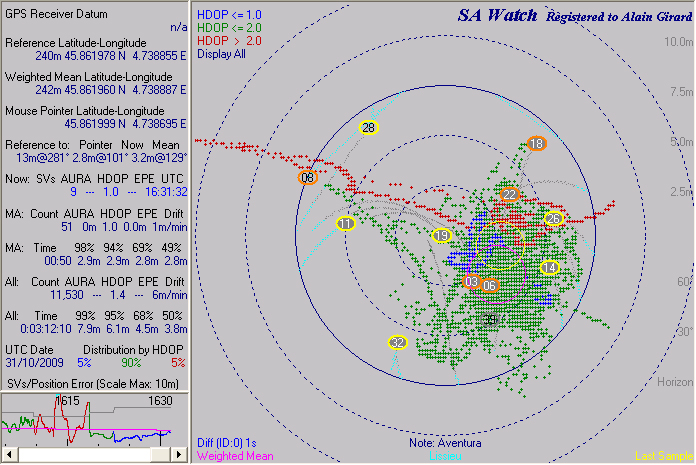This screenshot has width=696, height=465.
Task: Click the SA Watch title
Action: click(497, 16)
